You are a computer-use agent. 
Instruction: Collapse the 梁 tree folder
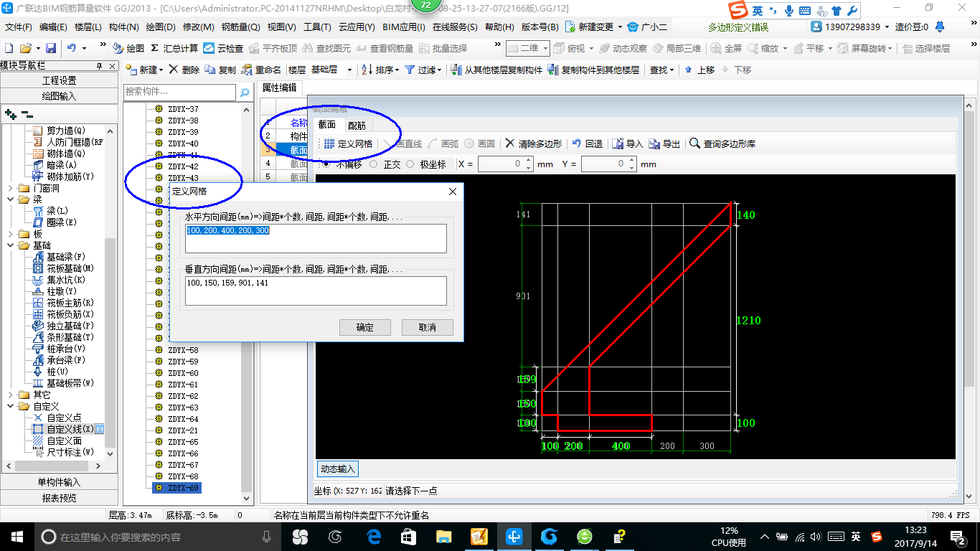tap(11, 199)
